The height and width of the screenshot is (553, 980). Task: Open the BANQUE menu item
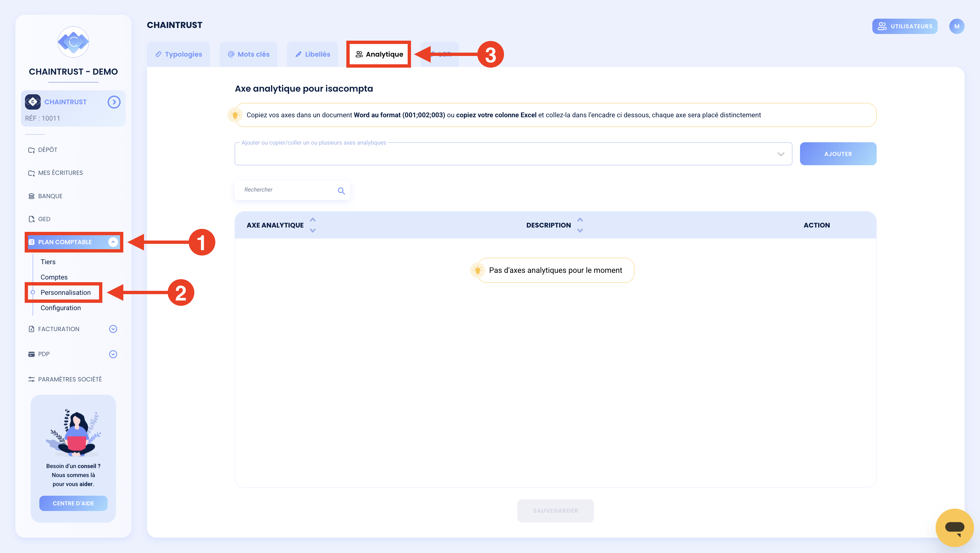(50, 196)
